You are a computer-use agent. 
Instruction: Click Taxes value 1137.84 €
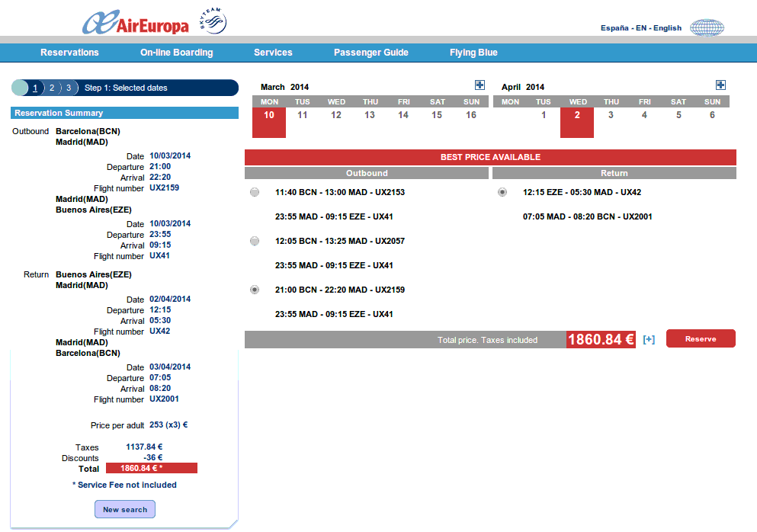[x=144, y=447]
